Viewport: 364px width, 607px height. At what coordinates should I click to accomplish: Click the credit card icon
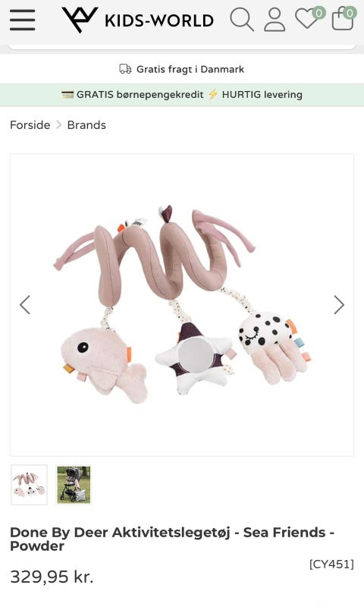pos(67,94)
